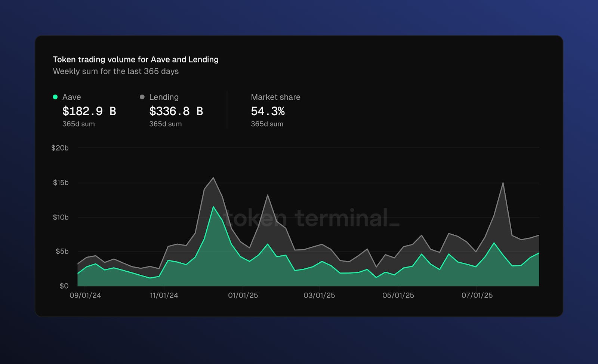The height and width of the screenshot is (364, 598).
Task: Select the Aave legend label
Action: (71, 97)
